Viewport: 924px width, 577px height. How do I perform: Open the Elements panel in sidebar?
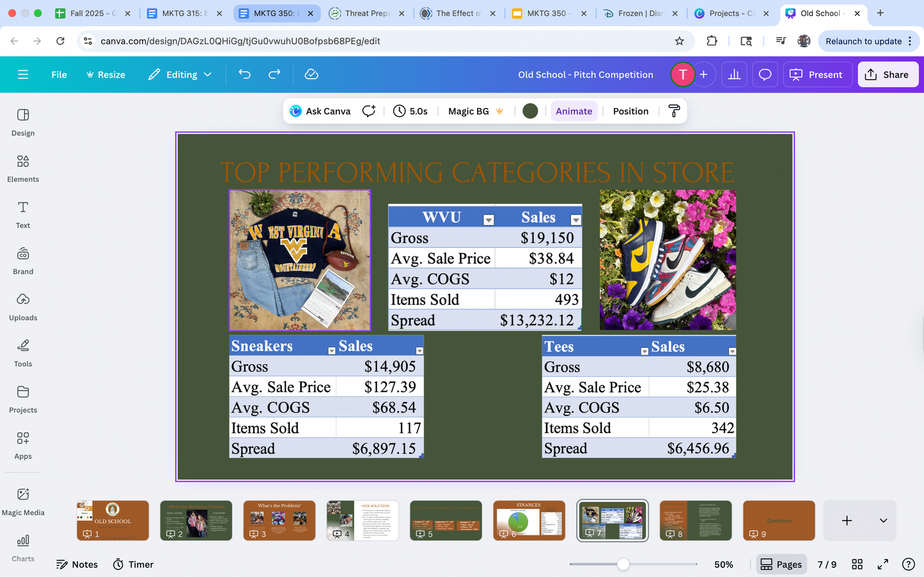(x=23, y=168)
